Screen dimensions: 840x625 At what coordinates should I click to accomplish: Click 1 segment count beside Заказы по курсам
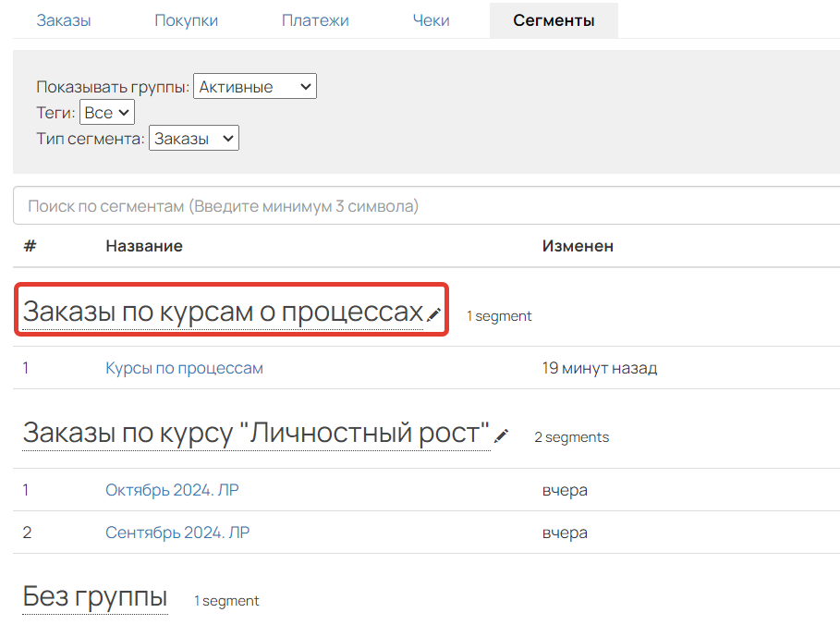(499, 316)
